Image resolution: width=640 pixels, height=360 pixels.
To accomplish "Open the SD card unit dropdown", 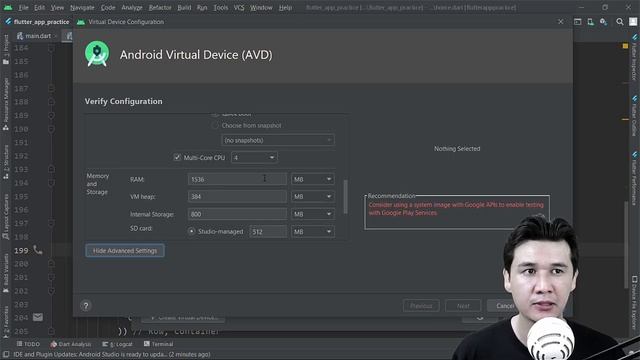I will pyautogui.click(x=313, y=232).
